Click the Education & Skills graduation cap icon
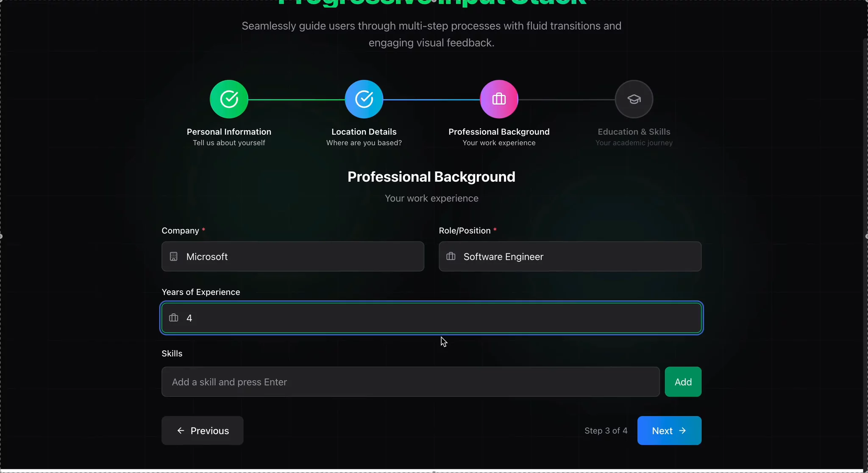The image size is (868, 473). (634, 99)
